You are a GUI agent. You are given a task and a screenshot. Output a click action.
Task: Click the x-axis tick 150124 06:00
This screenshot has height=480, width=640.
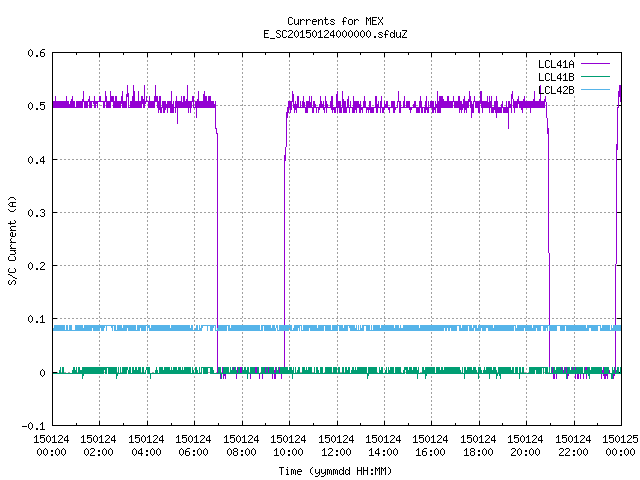coord(193,446)
